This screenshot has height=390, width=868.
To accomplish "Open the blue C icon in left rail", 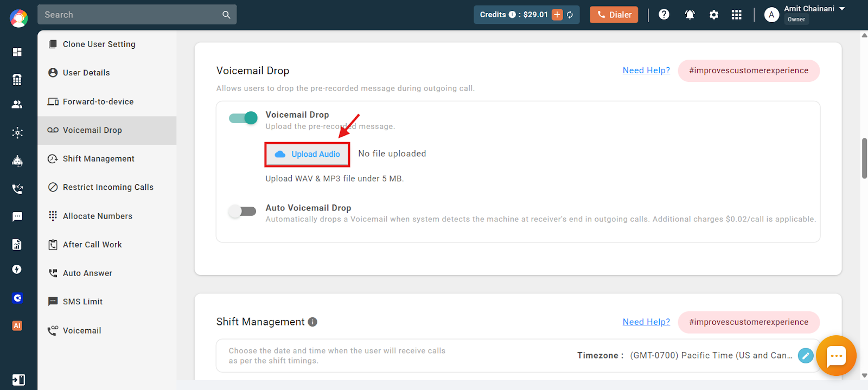I will (x=17, y=298).
